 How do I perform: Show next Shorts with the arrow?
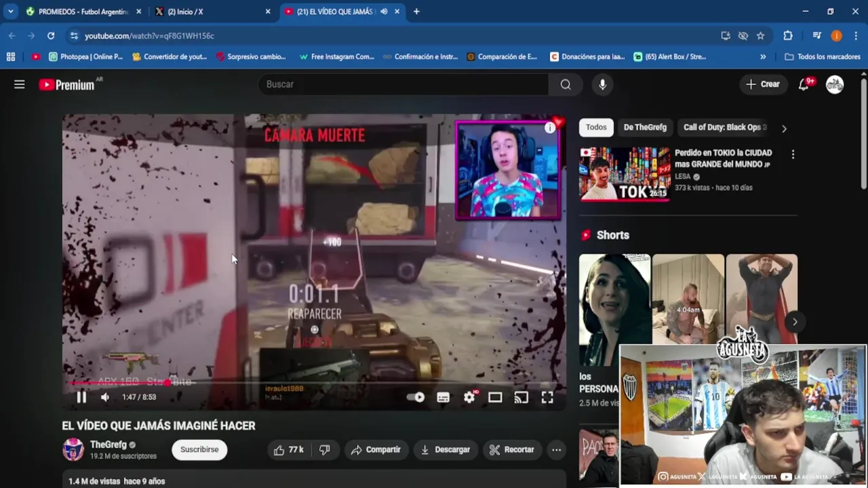click(795, 322)
